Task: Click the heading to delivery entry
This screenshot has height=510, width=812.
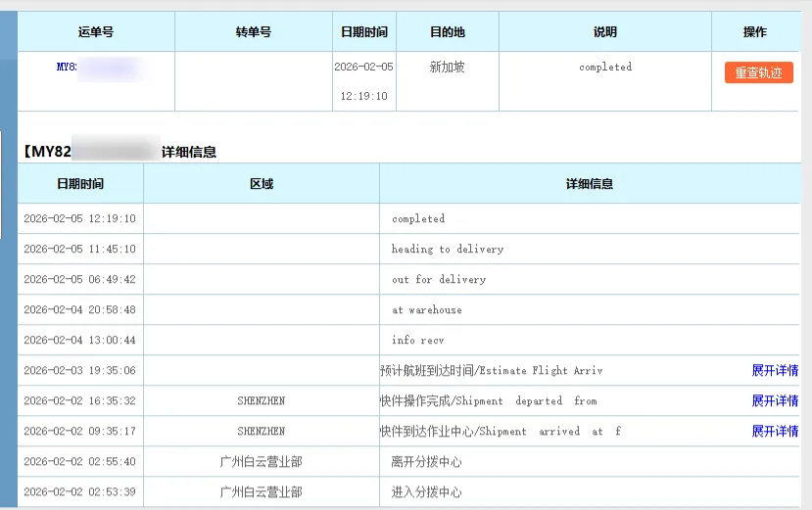Action: tap(448, 249)
